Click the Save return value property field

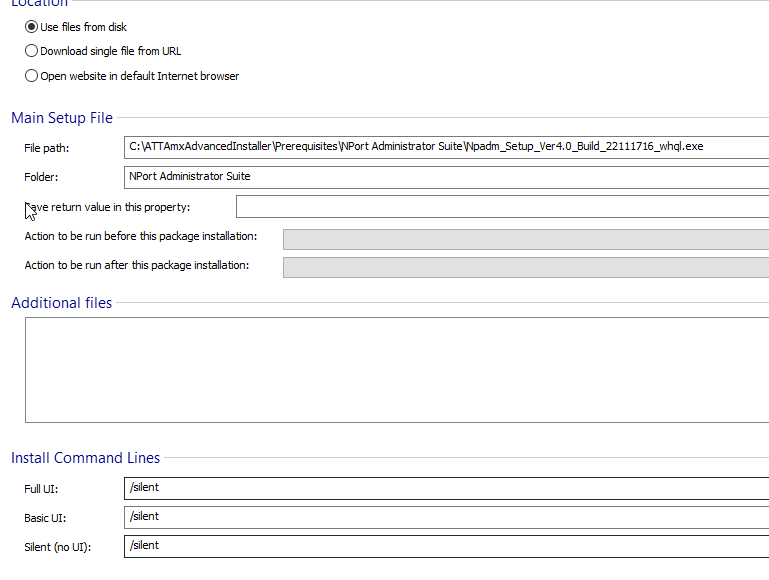pos(502,207)
